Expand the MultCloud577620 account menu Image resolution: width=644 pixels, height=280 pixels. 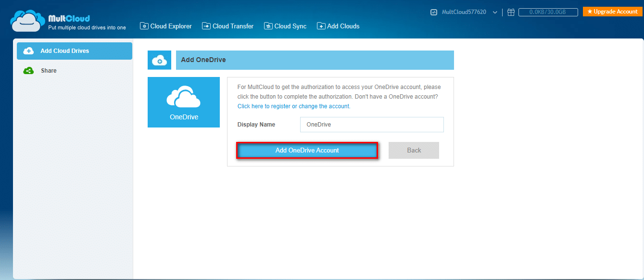tap(495, 12)
